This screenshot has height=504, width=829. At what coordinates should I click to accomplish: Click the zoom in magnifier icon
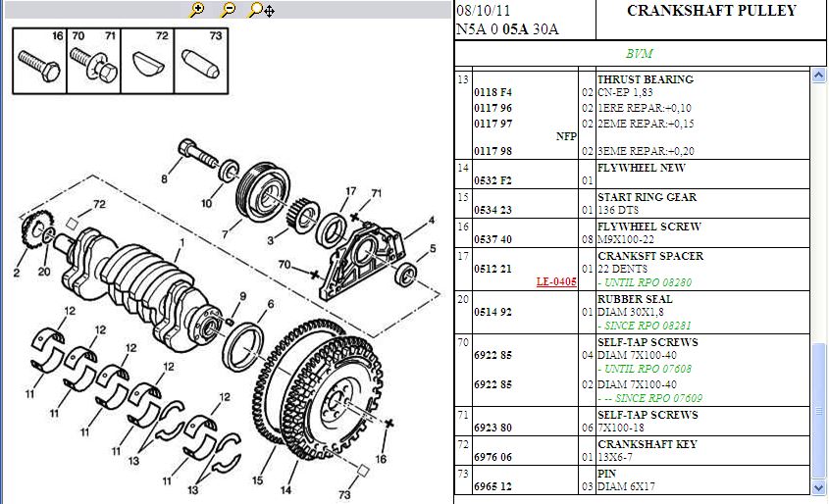(197, 10)
